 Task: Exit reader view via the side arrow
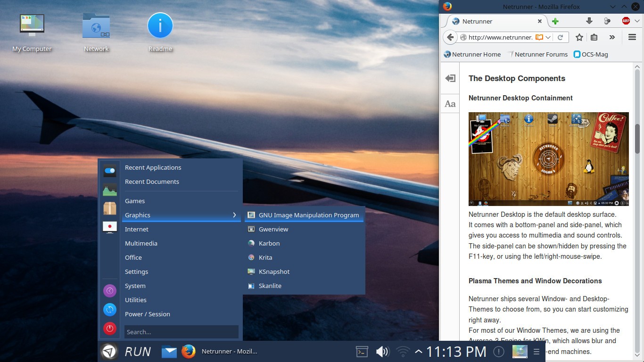click(449, 79)
